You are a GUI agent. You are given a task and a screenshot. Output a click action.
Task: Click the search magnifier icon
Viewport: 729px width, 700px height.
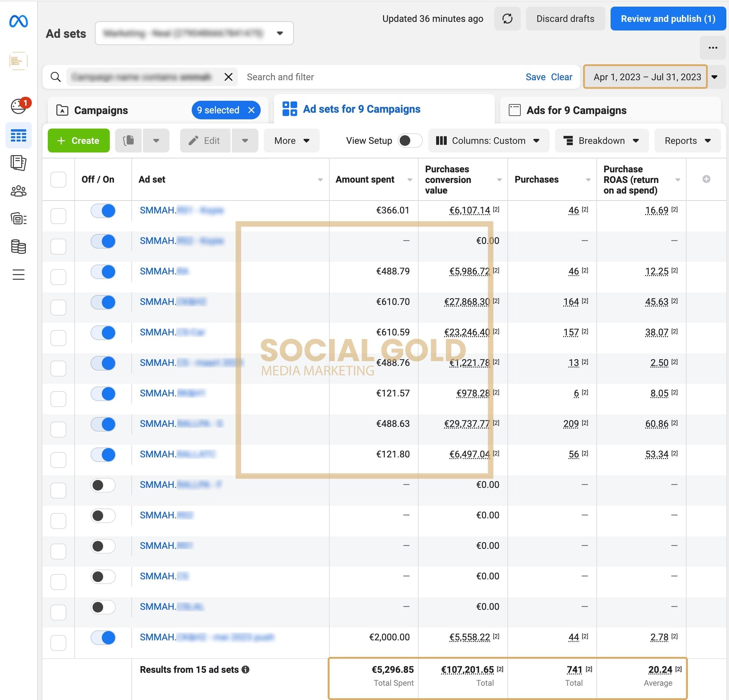55,77
